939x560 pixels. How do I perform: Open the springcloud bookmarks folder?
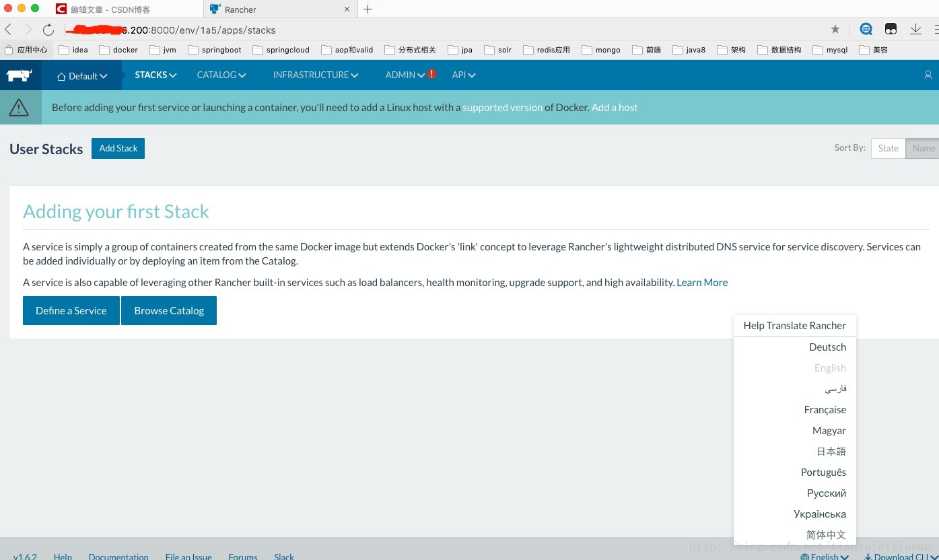point(281,50)
